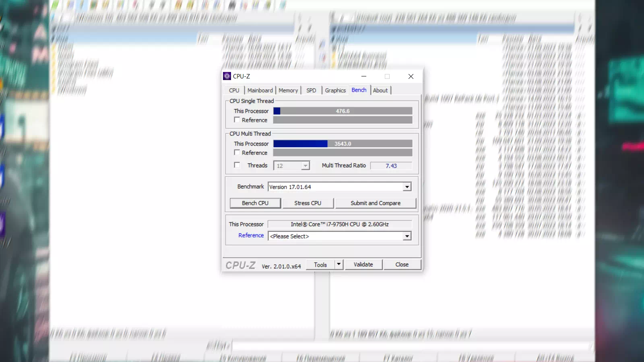Enable Reference checkbox under CPU Multi Thread
The width and height of the screenshot is (644, 362).
pyautogui.click(x=237, y=152)
